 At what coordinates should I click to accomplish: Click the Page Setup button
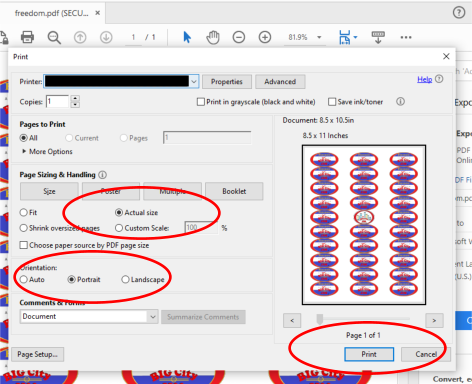(38, 354)
